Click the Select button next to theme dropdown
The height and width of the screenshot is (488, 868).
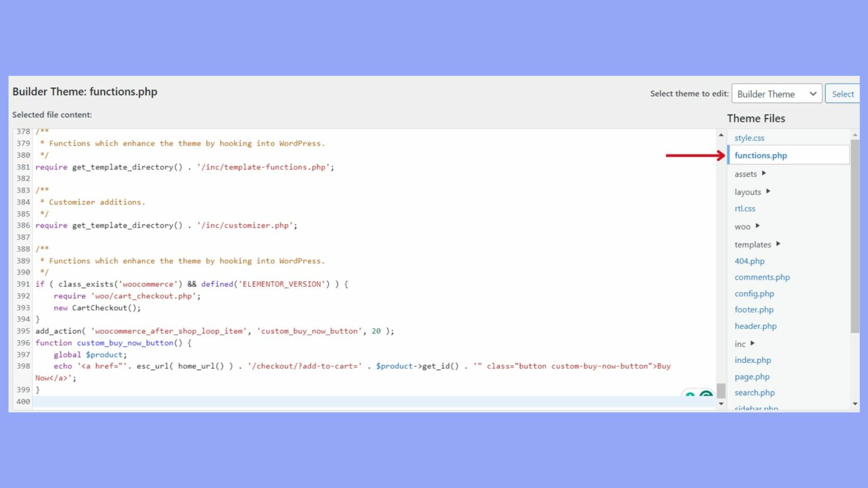coord(842,94)
